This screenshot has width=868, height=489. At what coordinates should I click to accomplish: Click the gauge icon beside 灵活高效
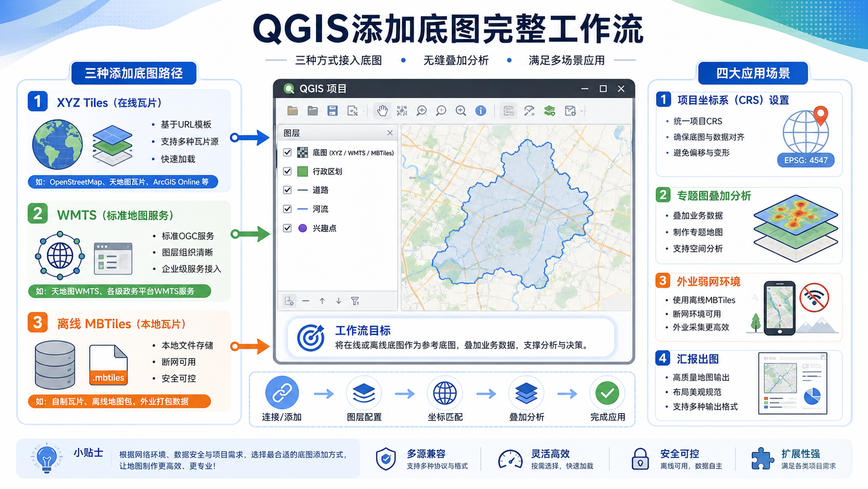tap(510, 459)
